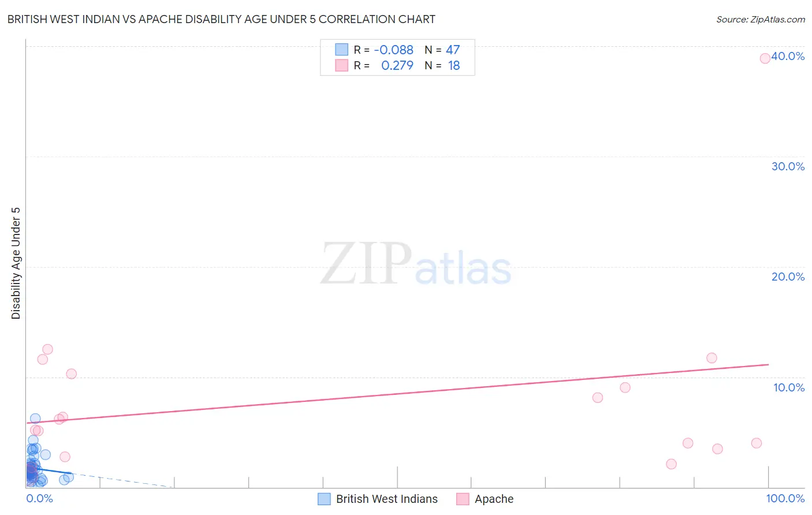
Task: Click the 10.0% y-axis label
Action: point(789,387)
